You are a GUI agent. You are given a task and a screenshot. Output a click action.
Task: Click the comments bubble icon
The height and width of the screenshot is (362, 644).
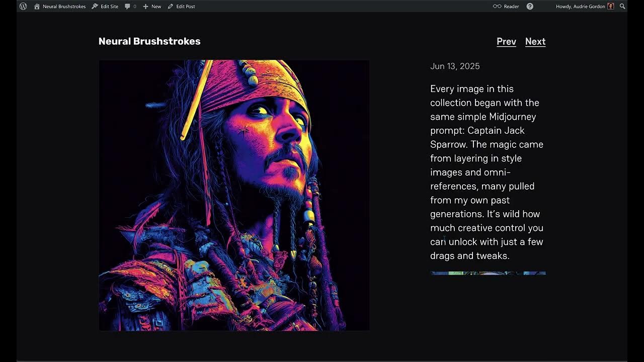tap(127, 7)
